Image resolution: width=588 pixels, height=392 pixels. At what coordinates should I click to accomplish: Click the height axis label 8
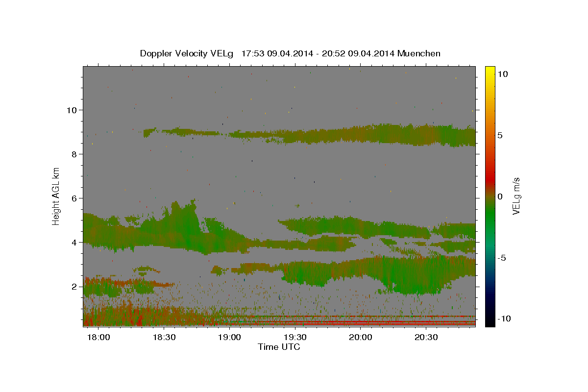pos(74,154)
